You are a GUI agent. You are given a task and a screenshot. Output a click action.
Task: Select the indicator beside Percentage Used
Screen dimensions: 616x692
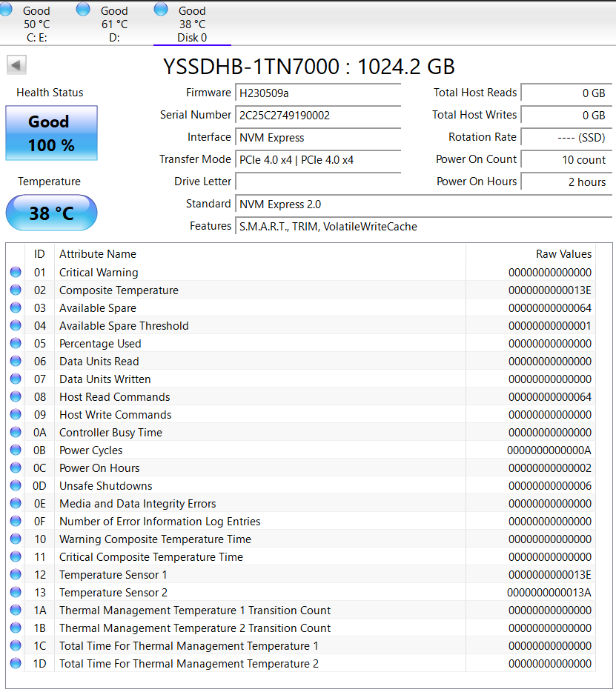(16, 344)
